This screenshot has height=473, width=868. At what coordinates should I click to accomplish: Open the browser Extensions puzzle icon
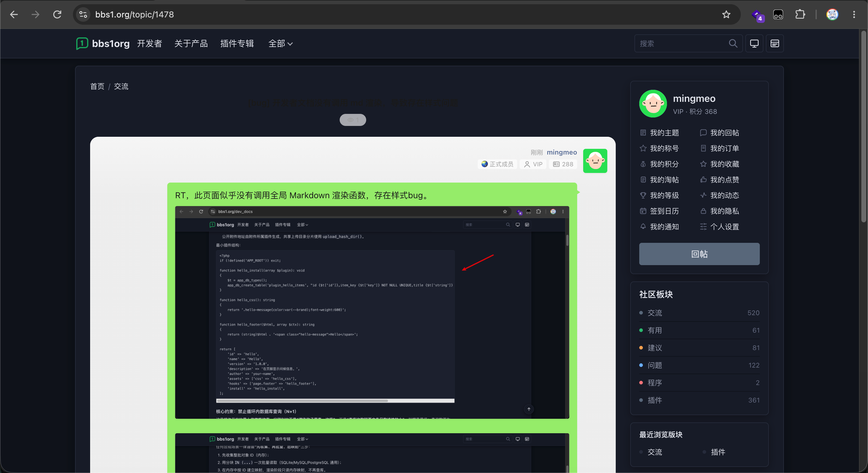tap(800, 14)
